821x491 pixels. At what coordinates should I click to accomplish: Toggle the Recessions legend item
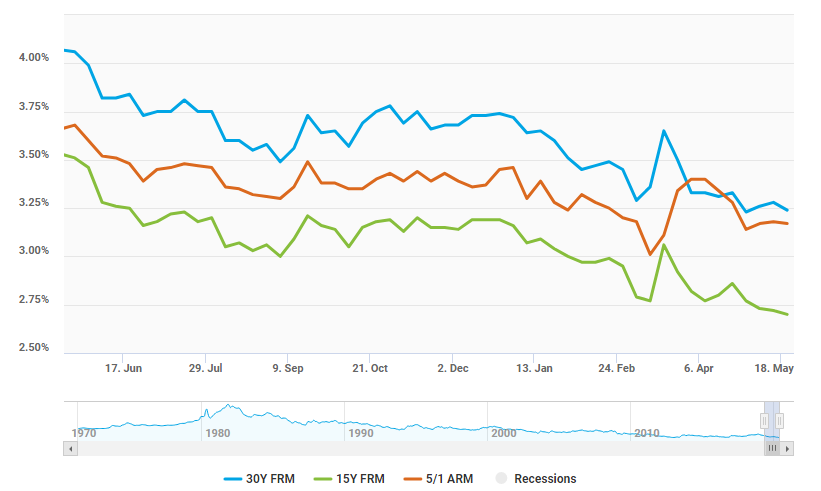tap(536, 478)
